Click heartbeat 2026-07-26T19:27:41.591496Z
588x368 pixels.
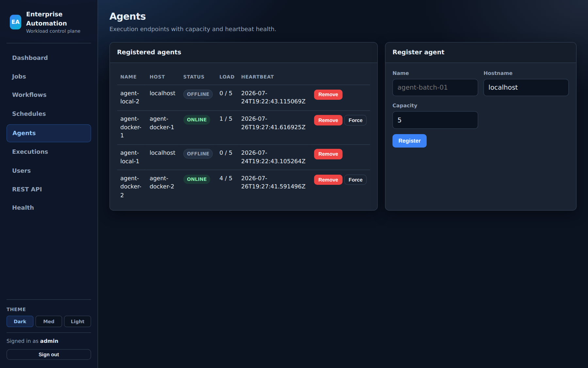[273, 183]
